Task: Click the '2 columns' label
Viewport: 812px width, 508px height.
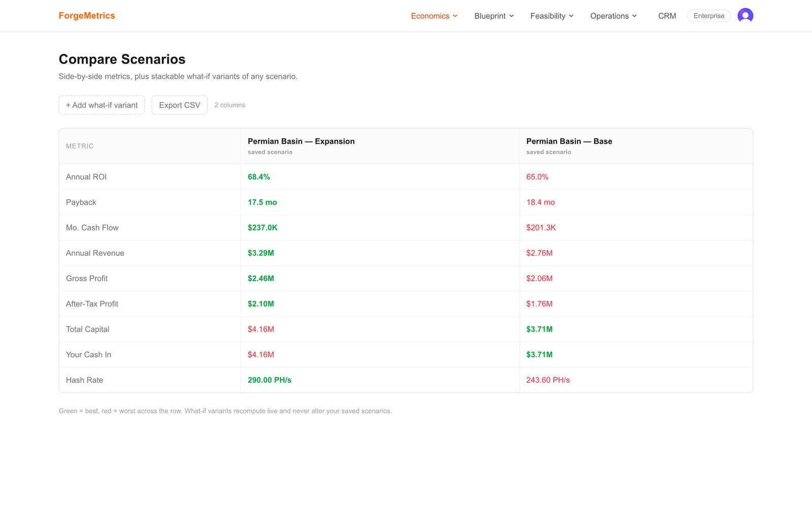Action: point(230,105)
